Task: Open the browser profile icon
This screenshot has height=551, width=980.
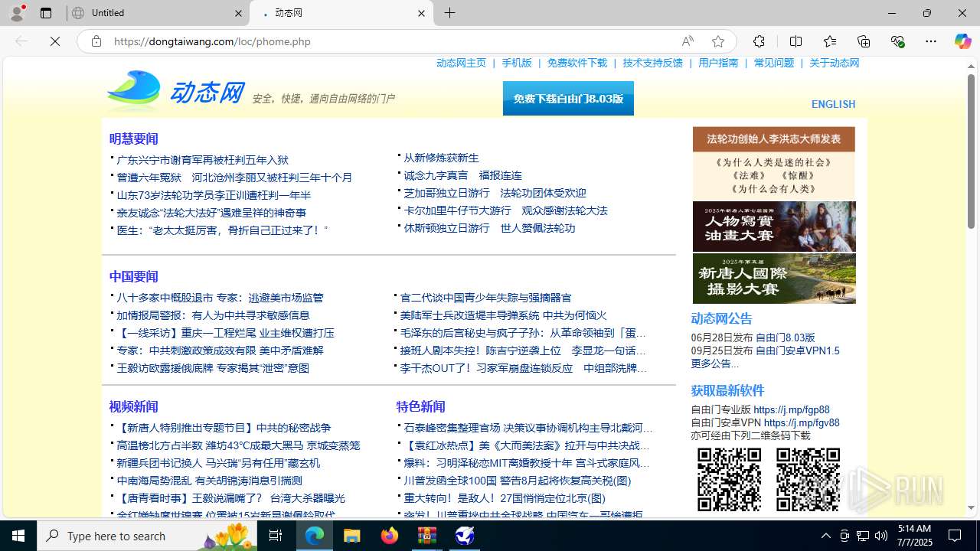Action: click(16, 13)
